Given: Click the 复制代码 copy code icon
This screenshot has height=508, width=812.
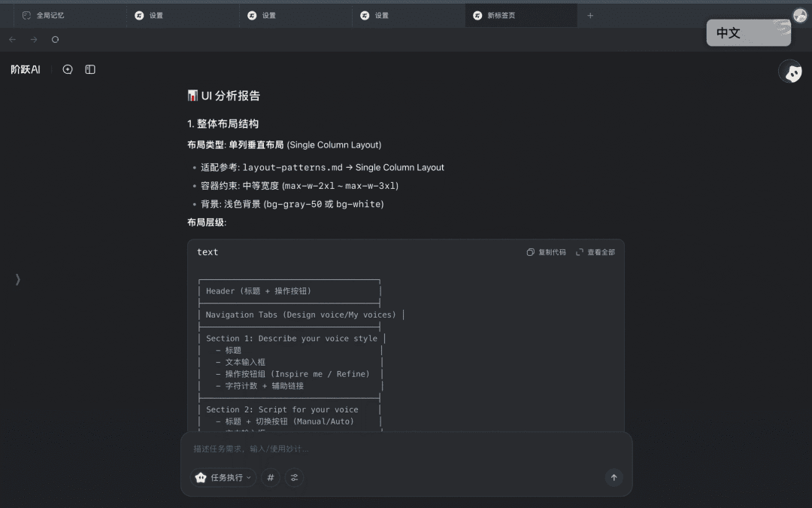Looking at the screenshot, I should point(531,251).
